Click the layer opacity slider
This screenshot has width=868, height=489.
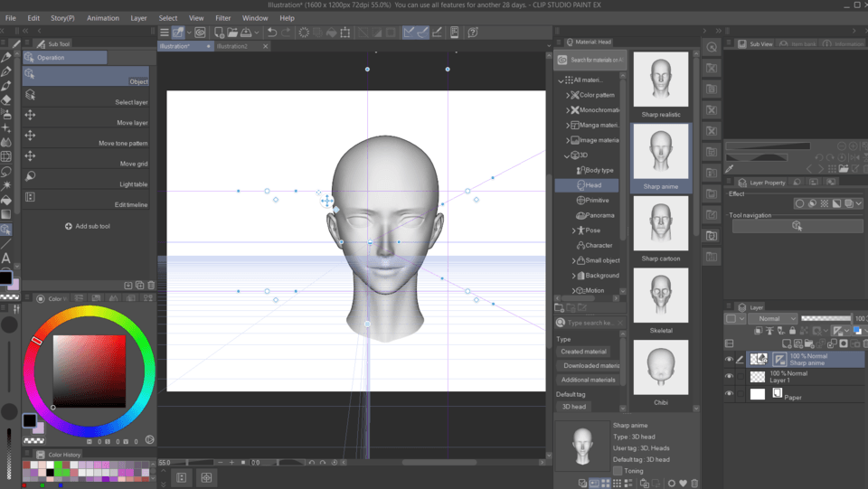tap(826, 318)
